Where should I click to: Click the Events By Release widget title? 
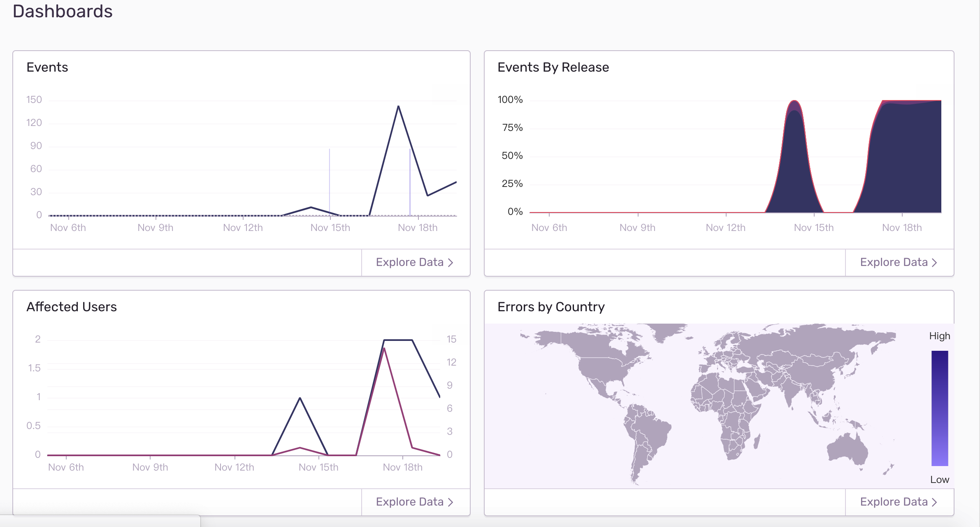[553, 67]
